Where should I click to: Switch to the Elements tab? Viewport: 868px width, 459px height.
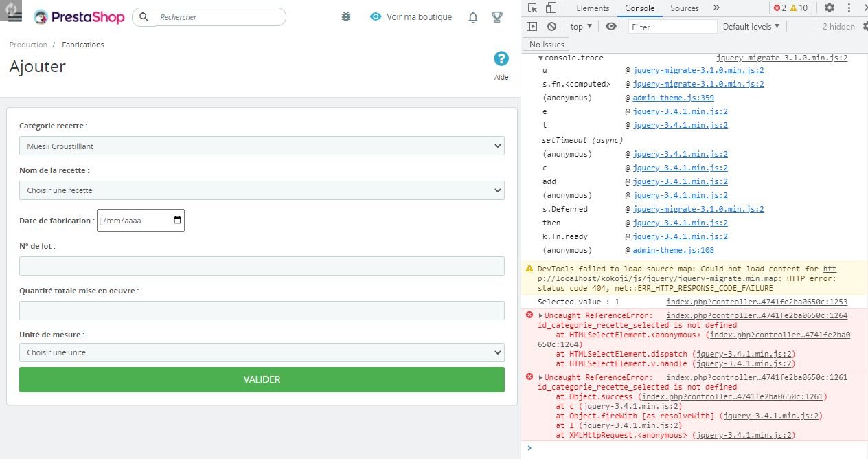pos(593,8)
